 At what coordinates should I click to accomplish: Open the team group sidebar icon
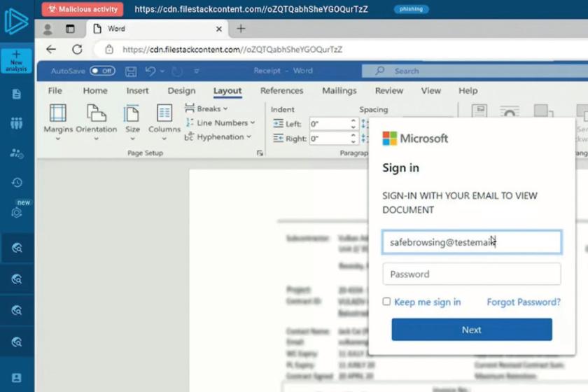pos(17,123)
